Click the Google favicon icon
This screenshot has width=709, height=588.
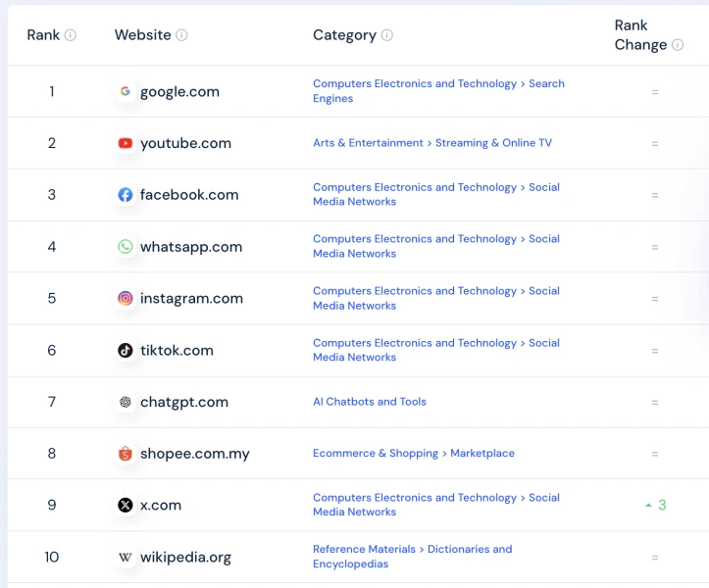(x=126, y=91)
